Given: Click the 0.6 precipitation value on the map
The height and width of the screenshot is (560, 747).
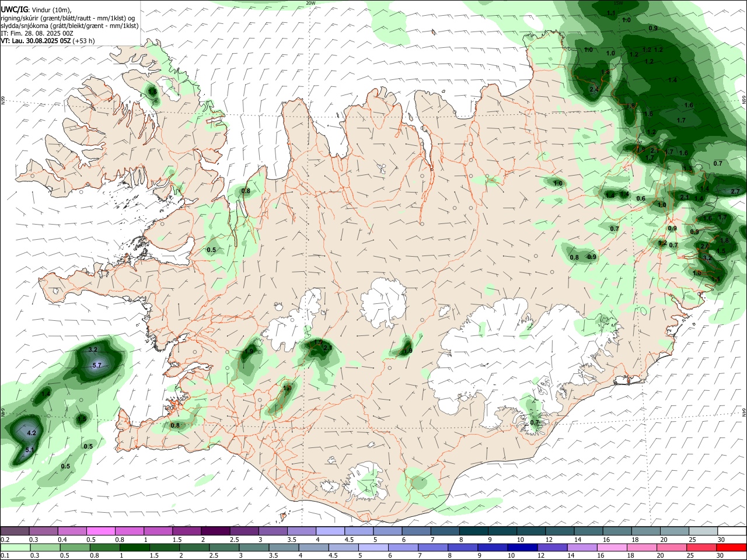Looking at the screenshot, I should click(x=641, y=198).
